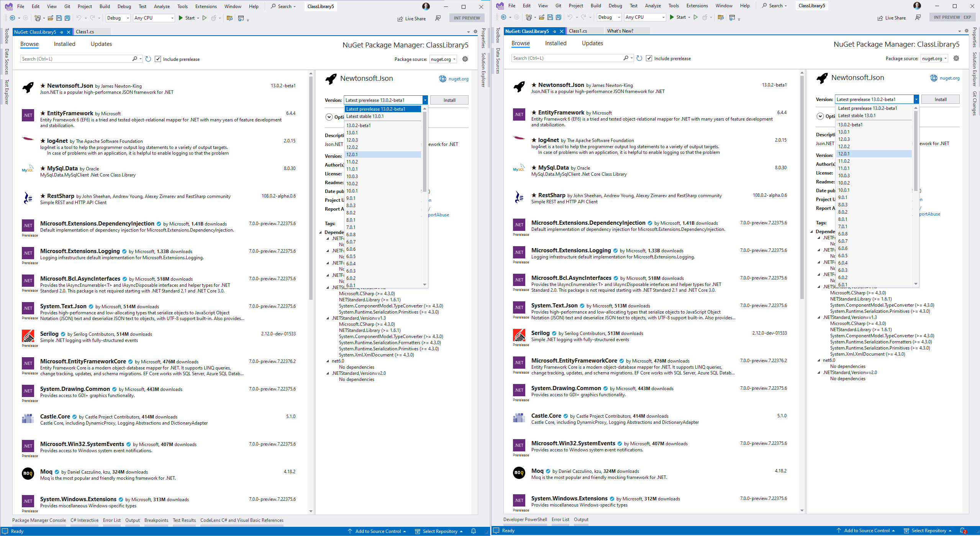980x536 pixels.
Task: Open the Package Manager Console tab
Action: pos(39,520)
